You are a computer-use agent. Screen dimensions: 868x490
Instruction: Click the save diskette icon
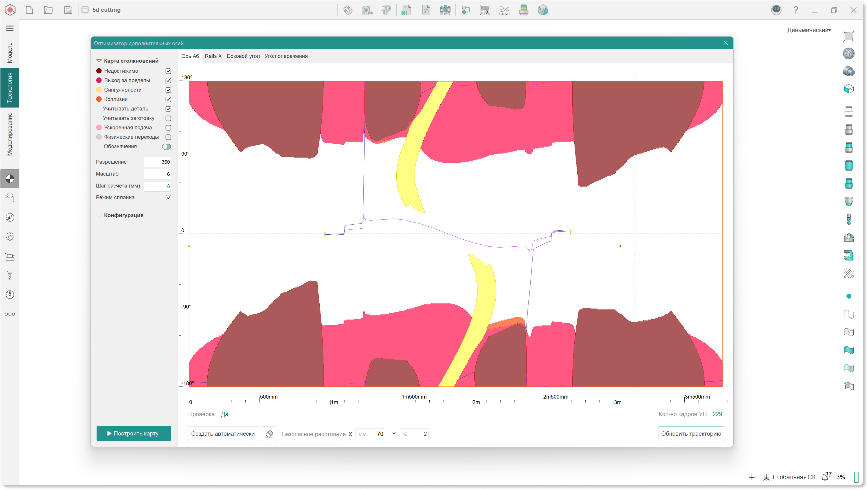[68, 10]
